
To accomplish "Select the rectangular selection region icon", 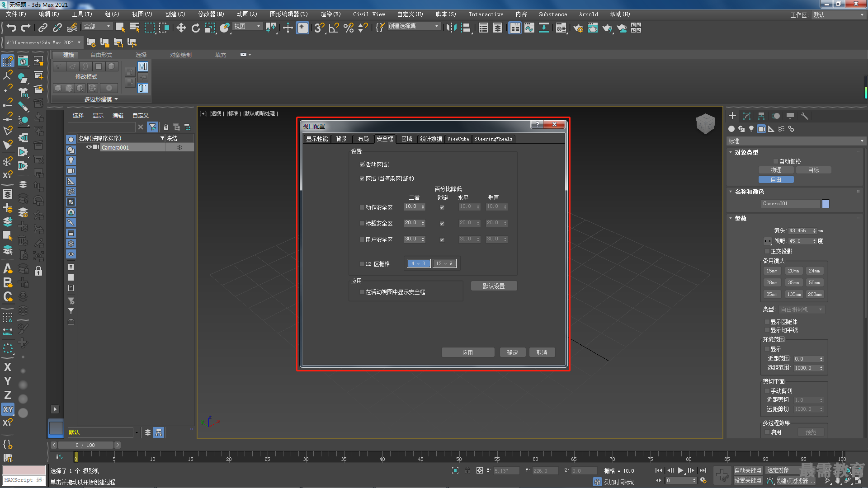I will tap(149, 28).
